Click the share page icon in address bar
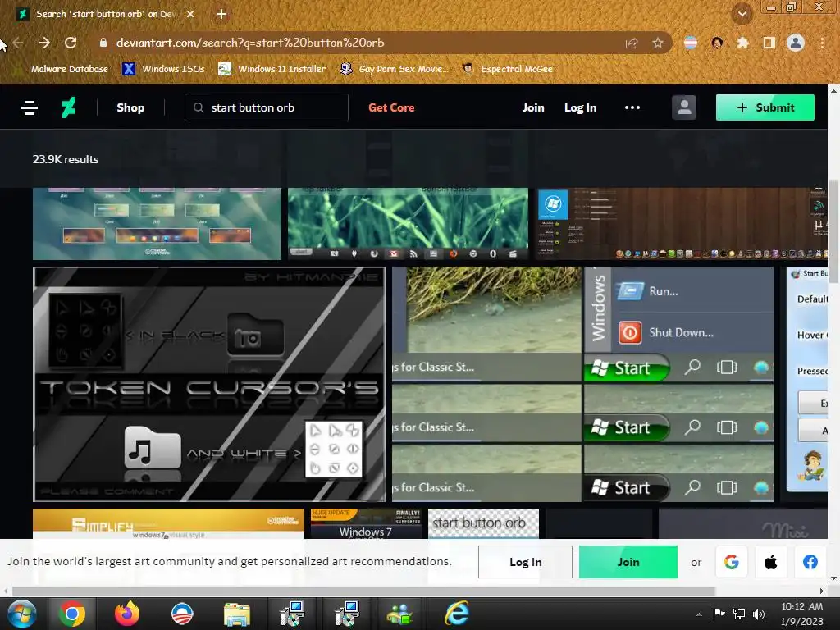Screen dimensions: 840x630 pyautogui.click(x=632, y=43)
